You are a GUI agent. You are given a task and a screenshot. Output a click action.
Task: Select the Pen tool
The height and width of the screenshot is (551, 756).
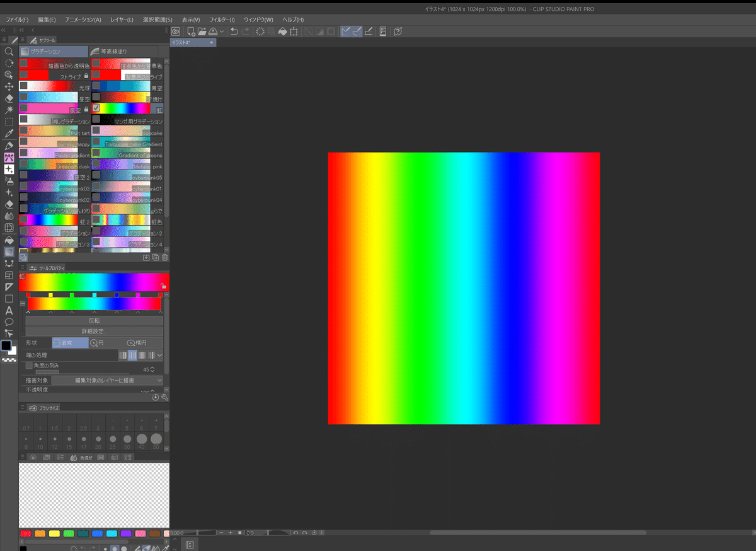point(9,146)
